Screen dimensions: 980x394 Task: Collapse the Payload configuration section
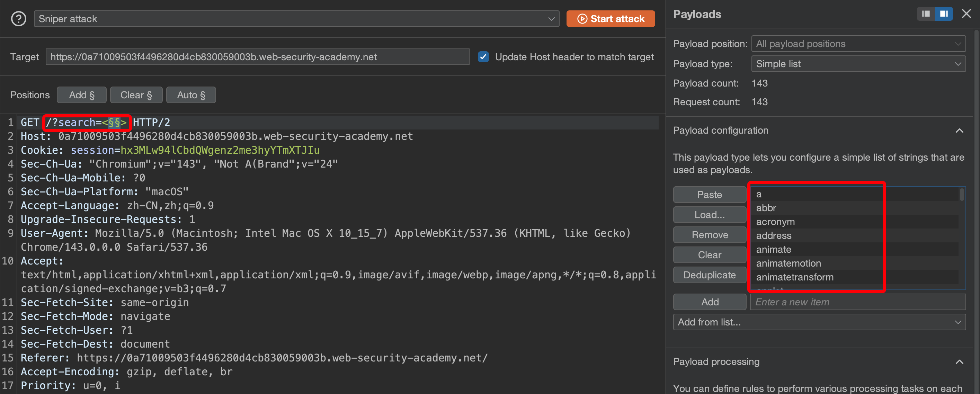click(x=960, y=131)
